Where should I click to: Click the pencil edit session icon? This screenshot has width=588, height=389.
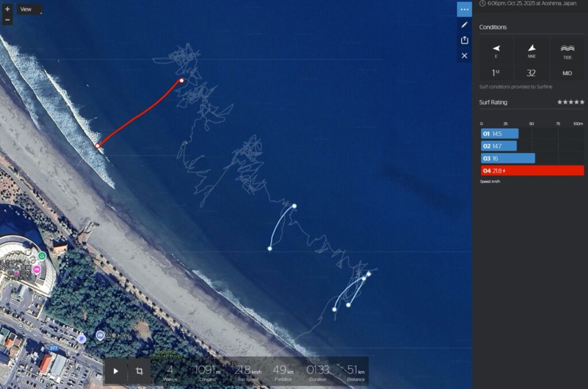(x=464, y=25)
